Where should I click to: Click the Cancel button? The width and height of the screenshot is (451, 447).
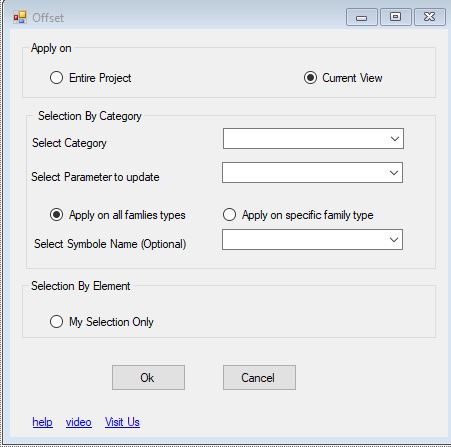259,377
